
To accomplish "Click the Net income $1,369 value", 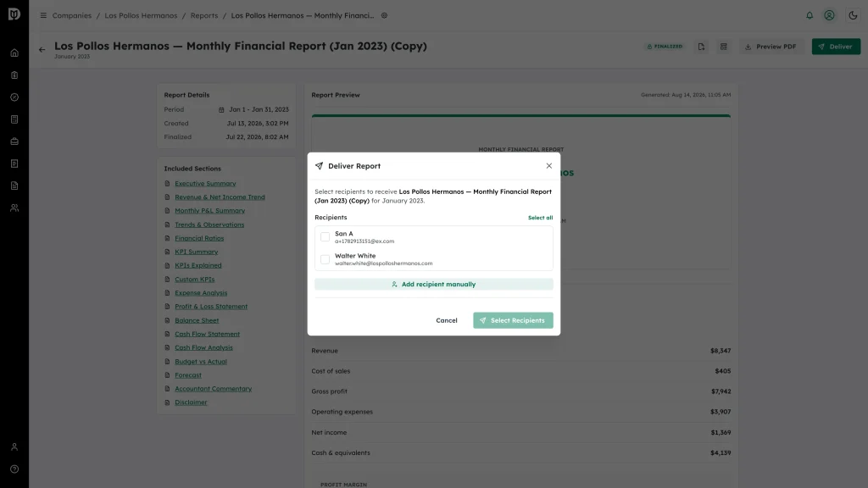I will [721, 432].
